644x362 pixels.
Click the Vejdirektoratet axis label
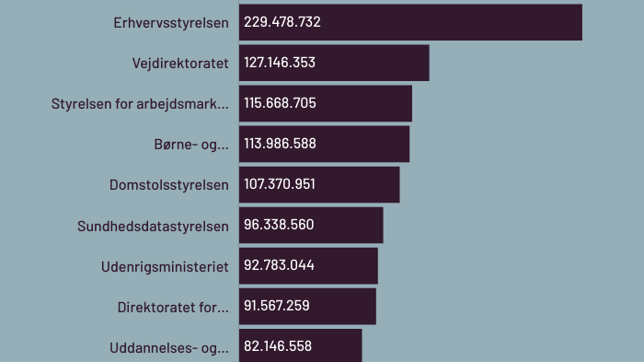[x=180, y=64]
